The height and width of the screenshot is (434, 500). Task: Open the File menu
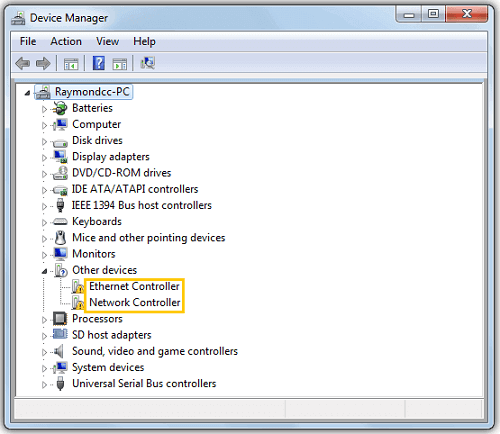(x=28, y=41)
